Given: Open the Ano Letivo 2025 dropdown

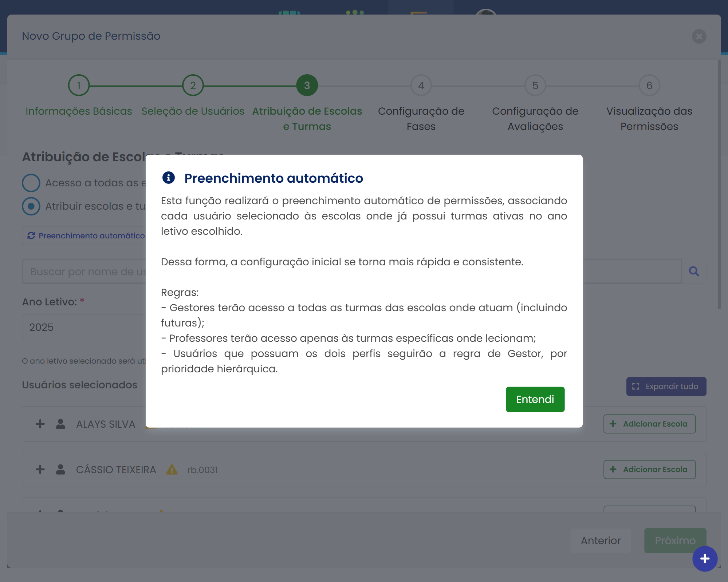Looking at the screenshot, I should click(84, 327).
